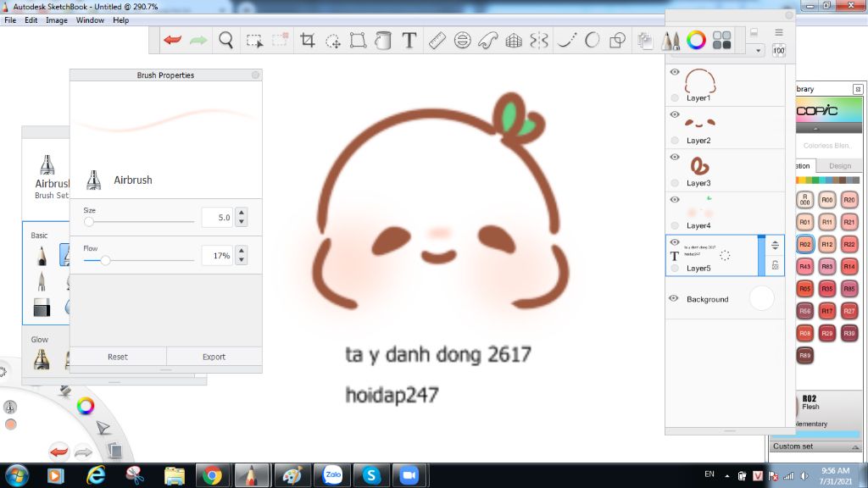Open the Help menu

[120, 20]
